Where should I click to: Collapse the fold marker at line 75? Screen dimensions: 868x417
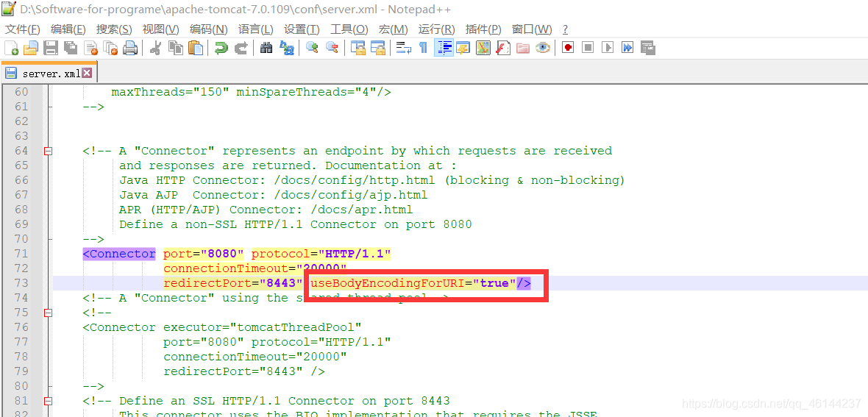(x=49, y=313)
